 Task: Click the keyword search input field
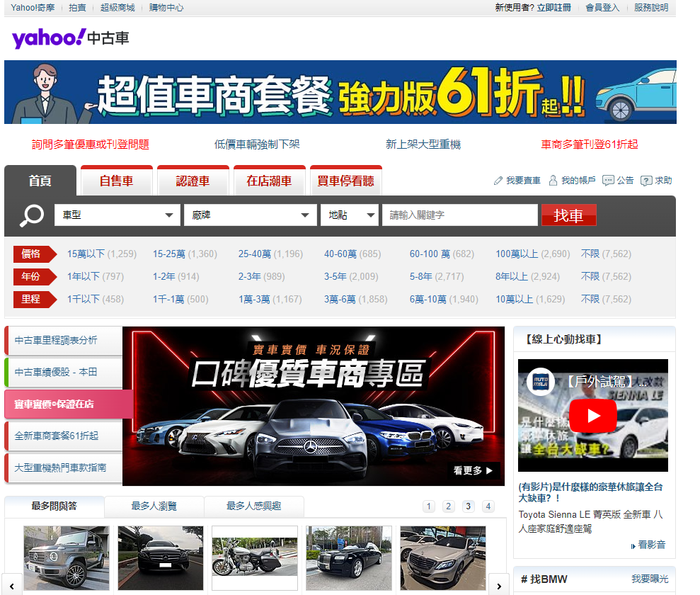(x=460, y=215)
